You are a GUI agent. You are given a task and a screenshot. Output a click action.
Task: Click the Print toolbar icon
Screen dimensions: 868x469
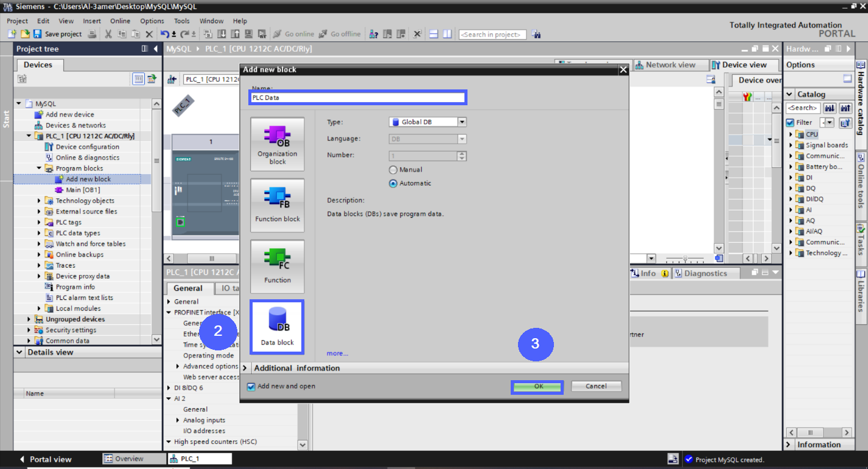point(92,34)
